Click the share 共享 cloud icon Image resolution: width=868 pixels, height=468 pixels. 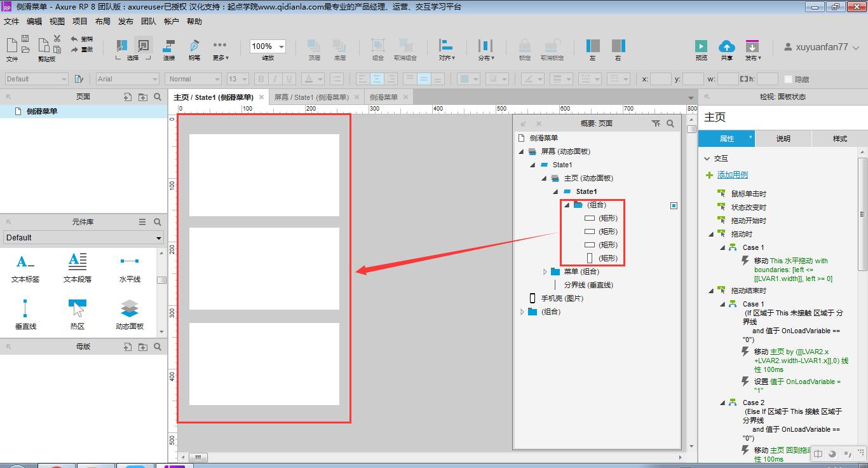click(726, 46)
